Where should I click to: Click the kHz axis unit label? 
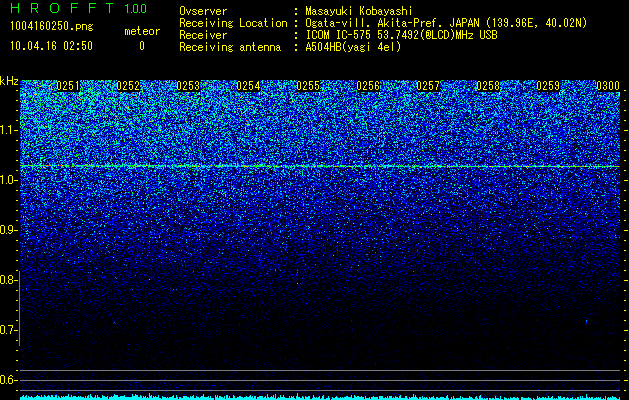[x=9, y=81]
